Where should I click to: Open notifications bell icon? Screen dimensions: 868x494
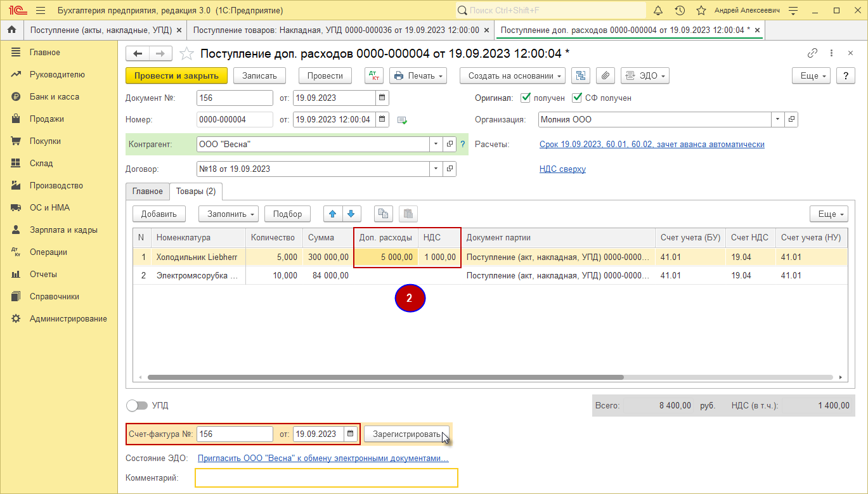coord(658,10)
